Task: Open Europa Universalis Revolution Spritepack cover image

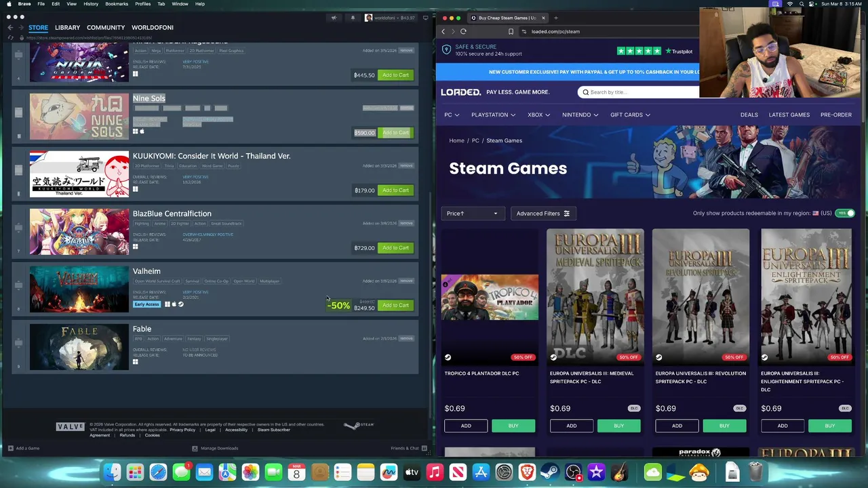Action: pos(701,296)
